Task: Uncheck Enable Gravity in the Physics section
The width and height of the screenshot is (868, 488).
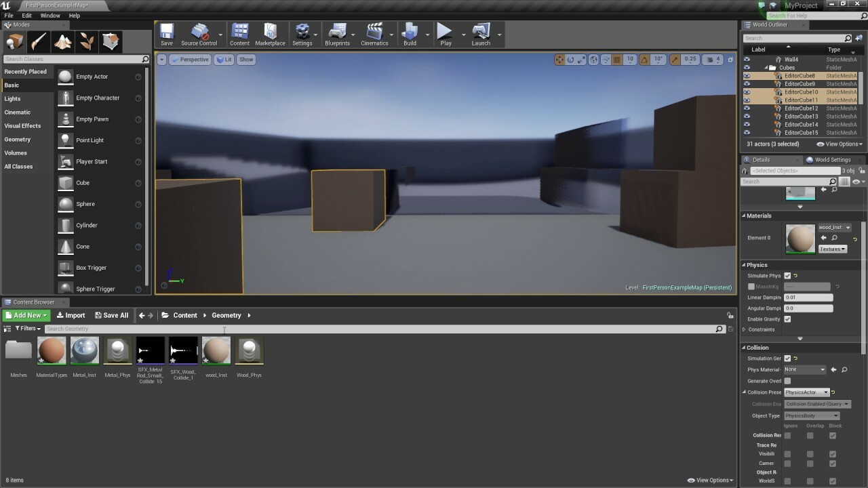Action: click(x=787, y=319)
